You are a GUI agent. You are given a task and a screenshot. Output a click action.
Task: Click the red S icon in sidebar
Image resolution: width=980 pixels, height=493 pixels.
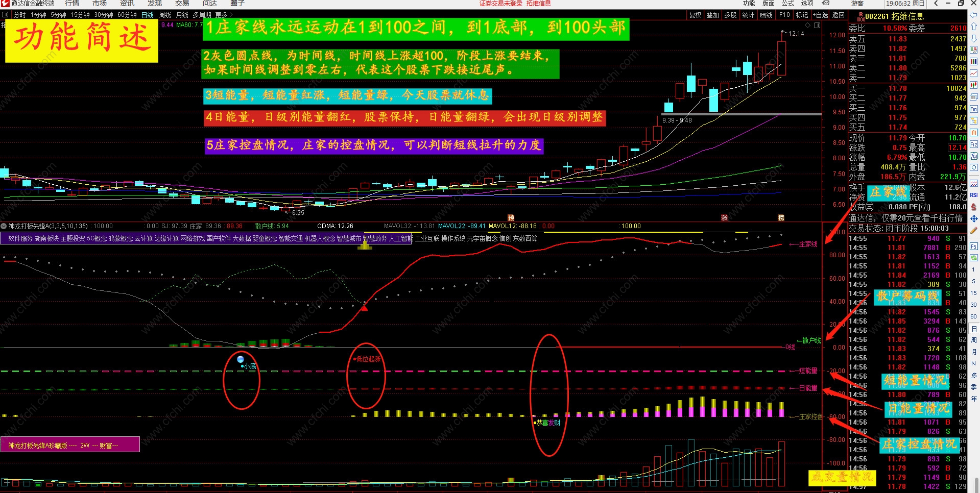pyautogui.click(x=974, y=207)
